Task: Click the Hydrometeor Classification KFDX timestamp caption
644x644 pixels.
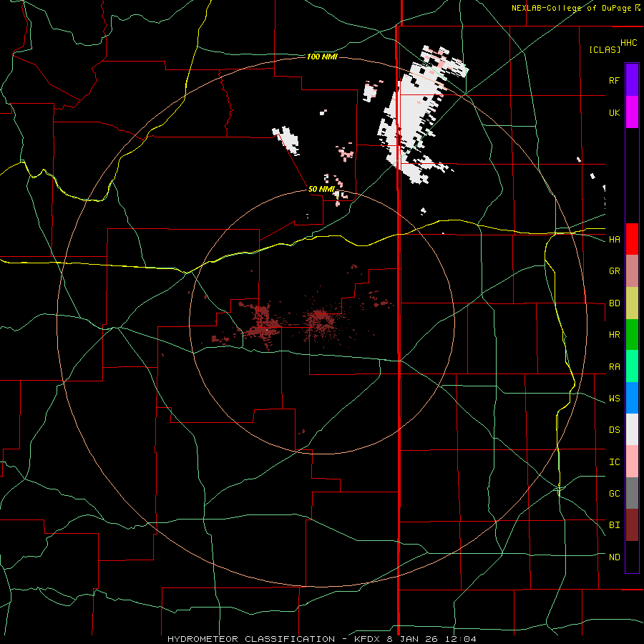Action: [x=321, y=639]
